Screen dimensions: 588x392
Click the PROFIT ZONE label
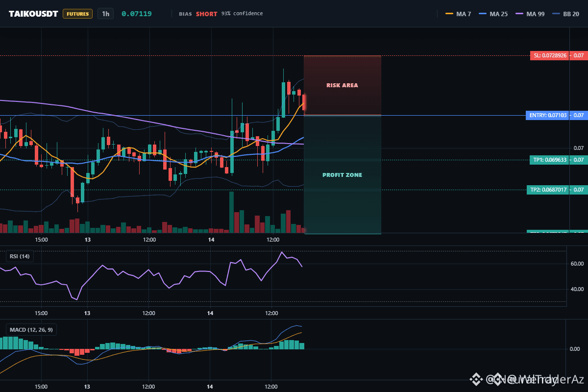[x=342, y=175]
